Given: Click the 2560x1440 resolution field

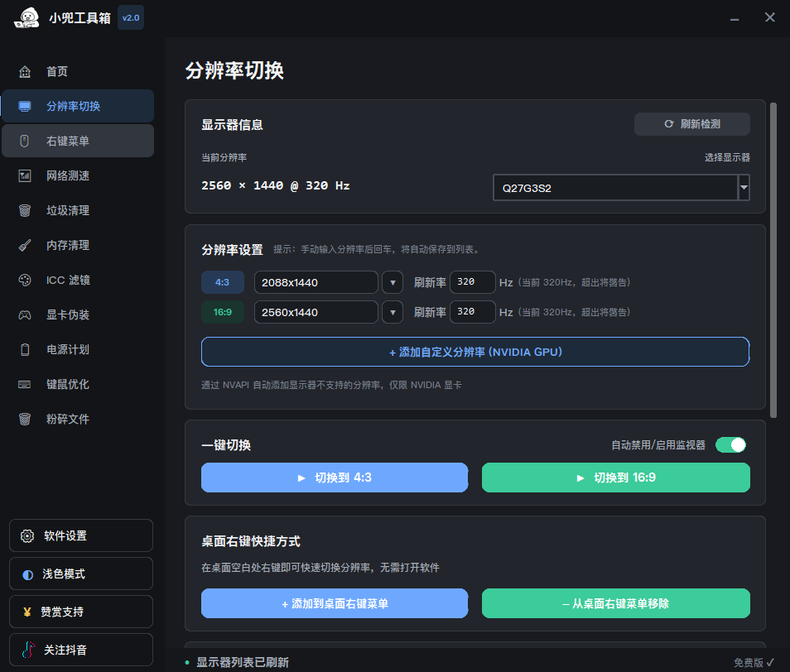Looking at the screenshot, I should coord(316,312).
